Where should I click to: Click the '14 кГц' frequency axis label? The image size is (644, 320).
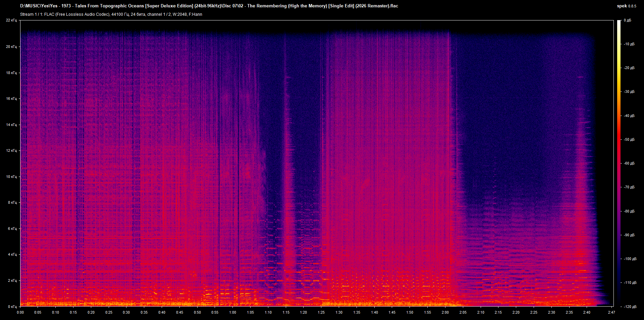tap(11, 125)
